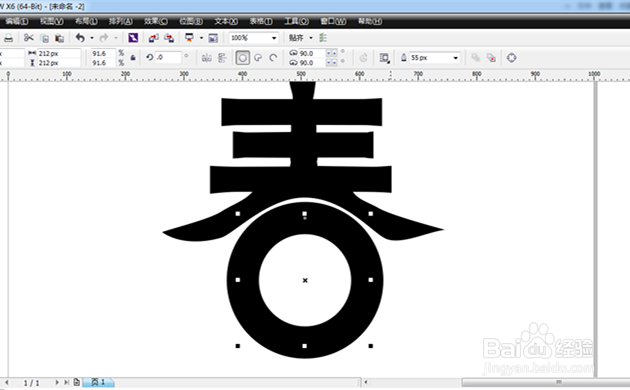Click the starting angle spinner arrows
The height and width of the screenshot is (390, 630).
pyautogui.click(x=331, y=53)
